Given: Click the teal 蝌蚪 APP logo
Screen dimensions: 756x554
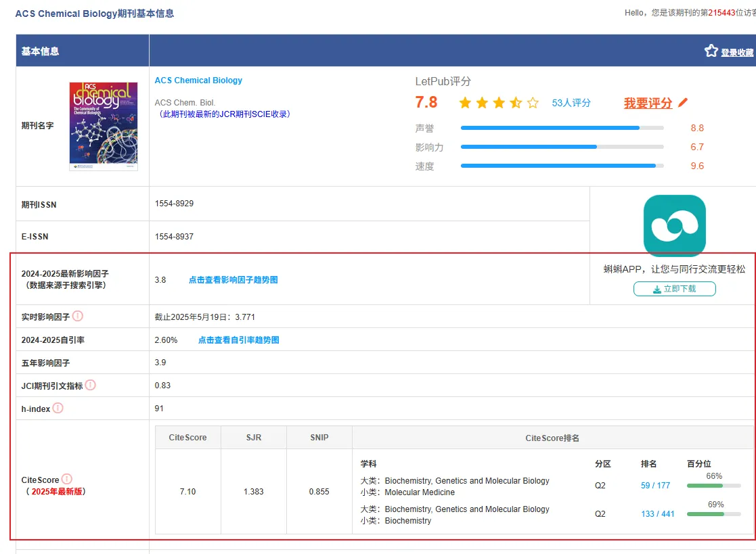Looking at the screenshot, I should pyautogui.click(x=674, y=226).
